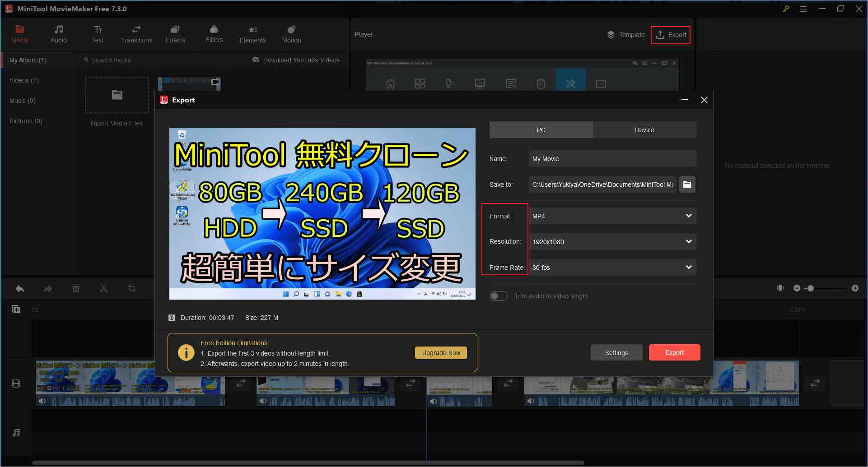Click the Upgrade Now button
The image size is (868, 467).
(x=441, y=353)
